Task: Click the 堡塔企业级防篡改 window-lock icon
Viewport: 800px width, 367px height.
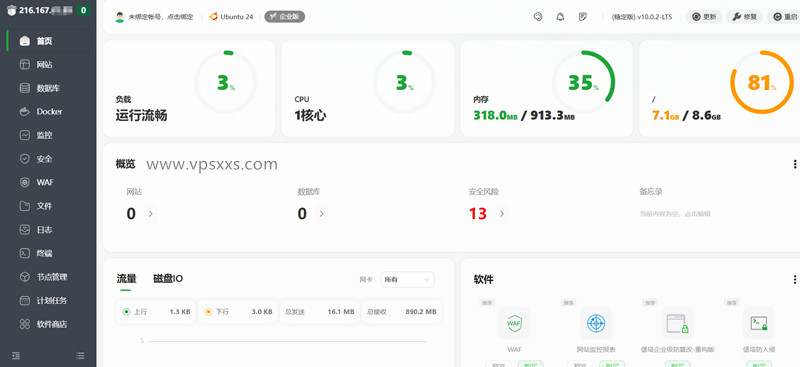Action: point(678,323)
